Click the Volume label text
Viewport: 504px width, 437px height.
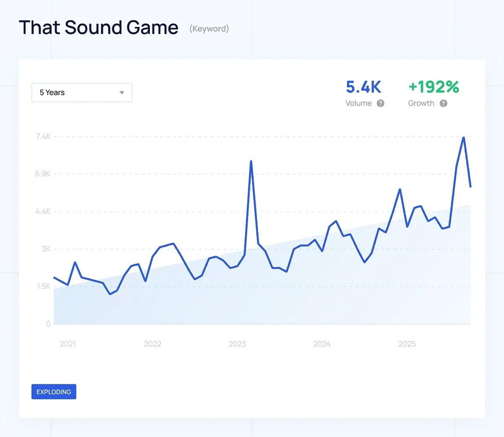click(359, 103)
